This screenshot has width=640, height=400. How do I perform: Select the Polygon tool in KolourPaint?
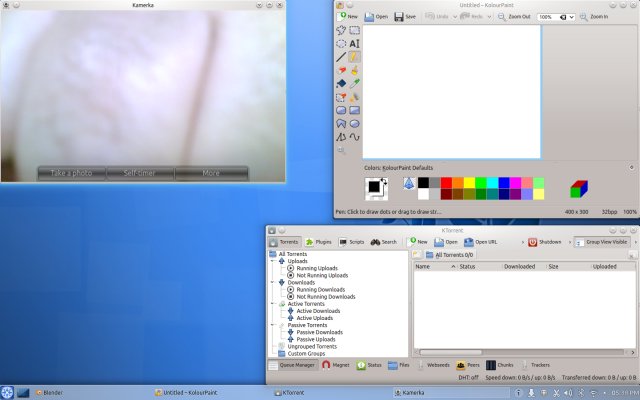tap(341, 124)
